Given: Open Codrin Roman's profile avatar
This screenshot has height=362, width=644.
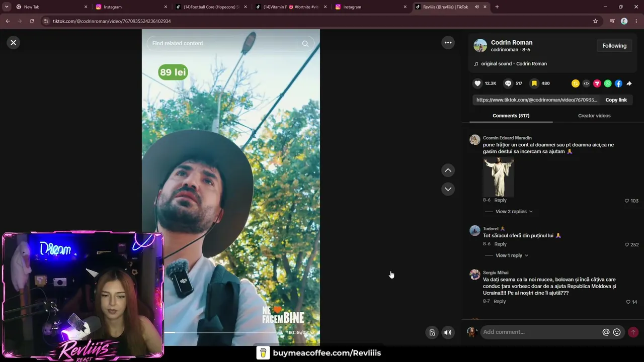Looking at the screenshot, I should coord(480,46).
